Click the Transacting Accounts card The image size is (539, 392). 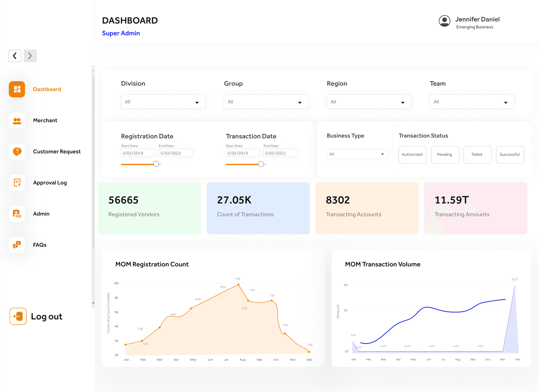point(367,208)
